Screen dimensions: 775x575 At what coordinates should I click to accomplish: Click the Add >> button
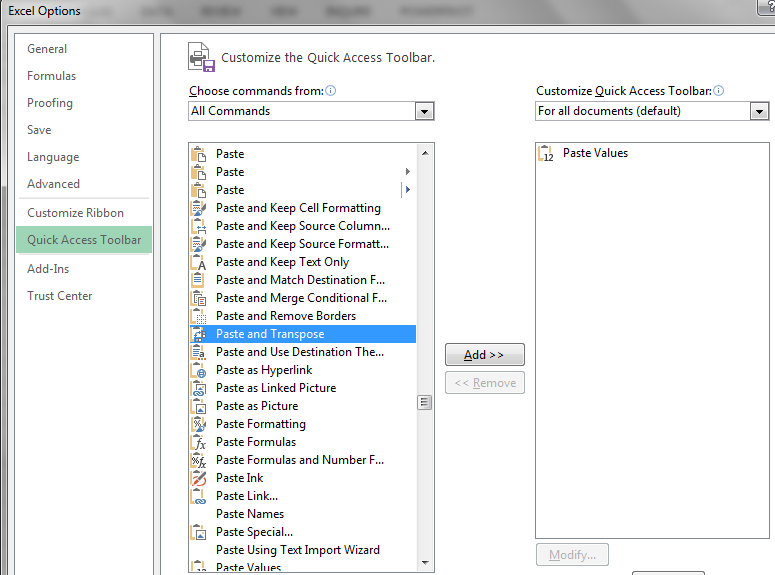pos(484,355)
